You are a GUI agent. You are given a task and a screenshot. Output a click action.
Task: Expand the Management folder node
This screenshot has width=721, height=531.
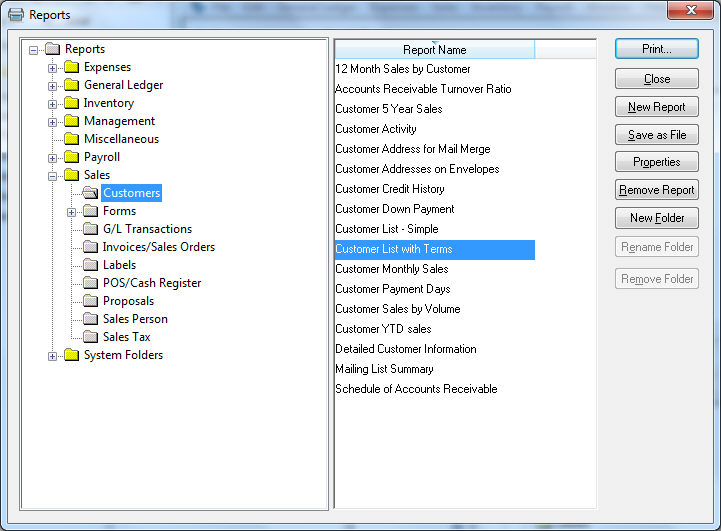tap(53, 122)
